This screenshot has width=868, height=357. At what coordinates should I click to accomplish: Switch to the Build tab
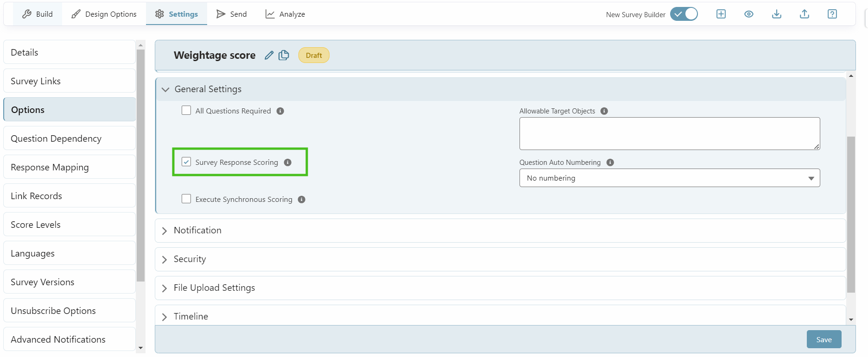pos(38,14)
